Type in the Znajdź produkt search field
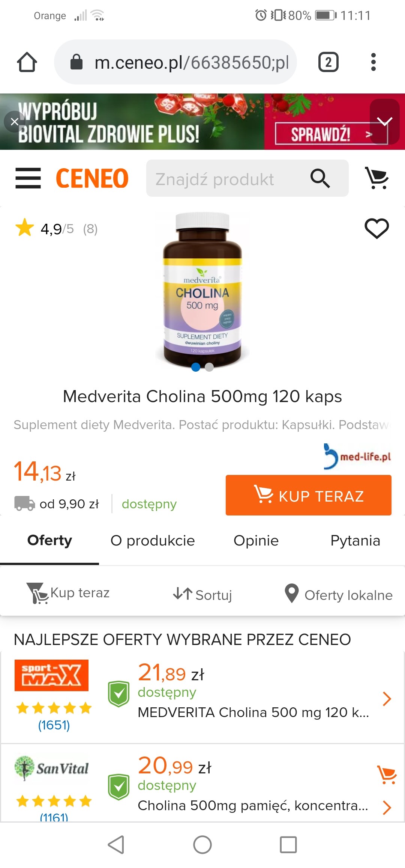This screenshot has height=868, width=405. [225, 179]
